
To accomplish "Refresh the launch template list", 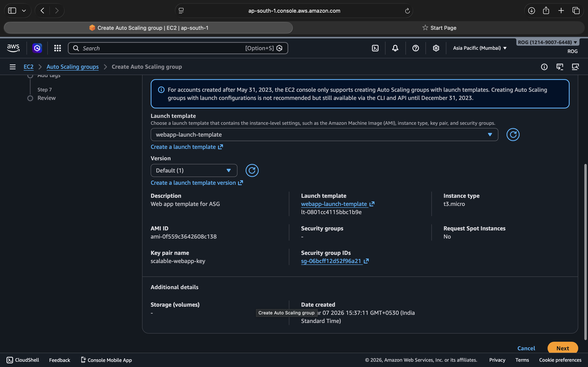I will tap(513, 135).
